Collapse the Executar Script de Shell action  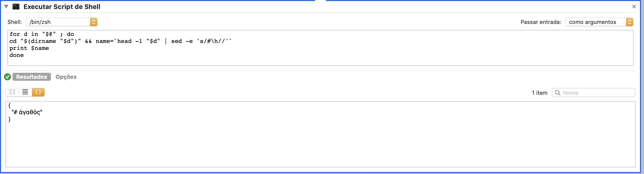pos(6,6)
